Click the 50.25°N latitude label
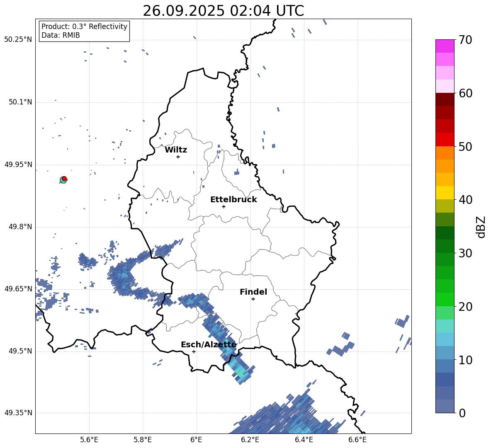Image resolution: width=491 pixels, height=448 pixels. 18,40
